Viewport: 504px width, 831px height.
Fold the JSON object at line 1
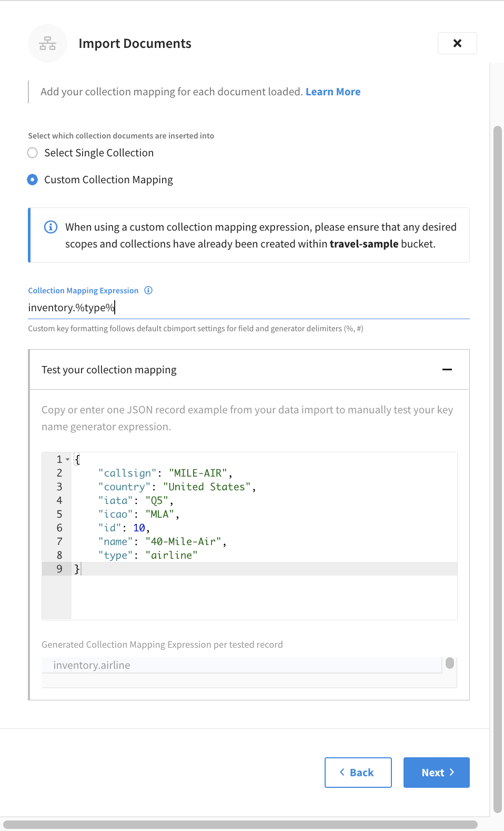[68, 460]
